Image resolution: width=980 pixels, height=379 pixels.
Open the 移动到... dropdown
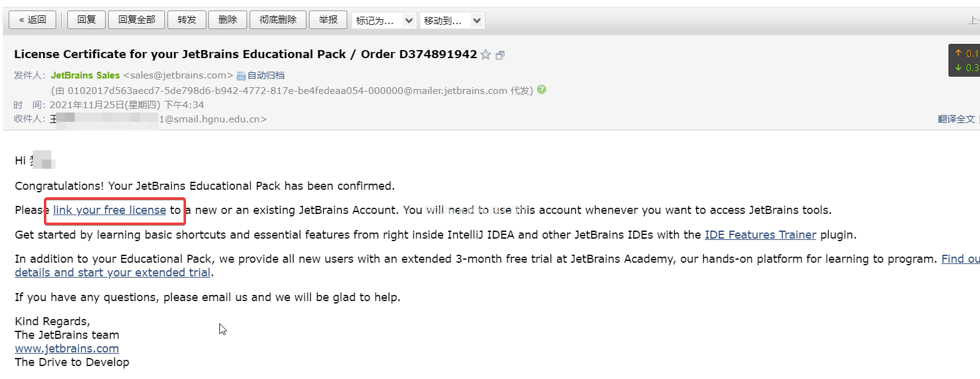click(452, 20)
